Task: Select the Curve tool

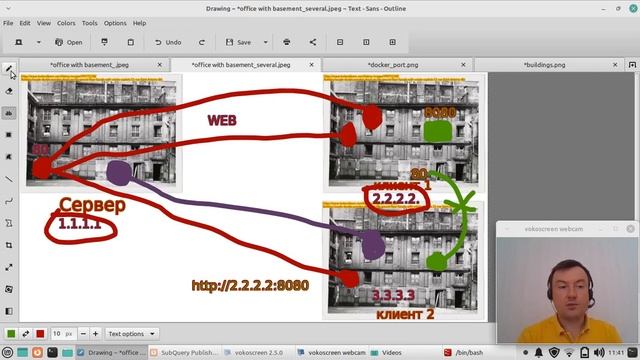Action: (x=9, y=201)
